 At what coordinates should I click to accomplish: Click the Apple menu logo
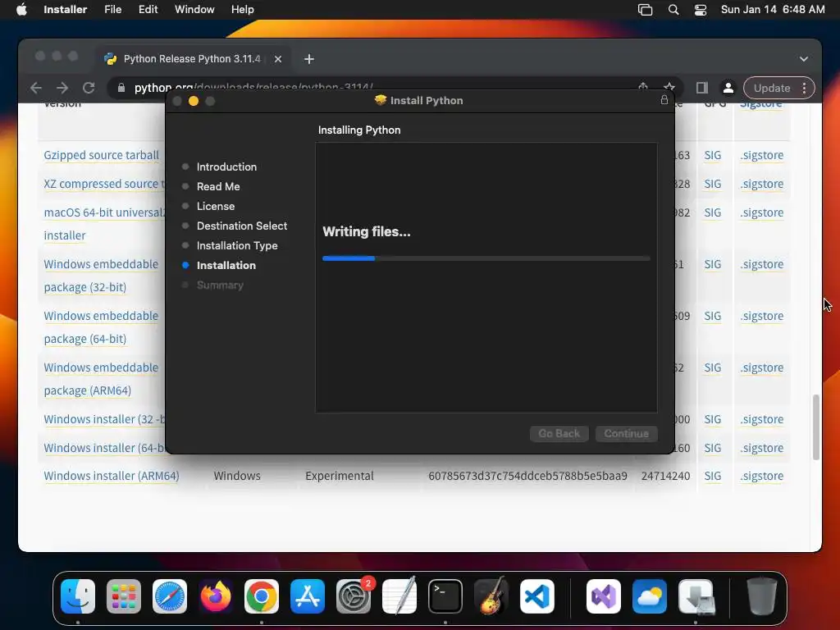[21, 10]
